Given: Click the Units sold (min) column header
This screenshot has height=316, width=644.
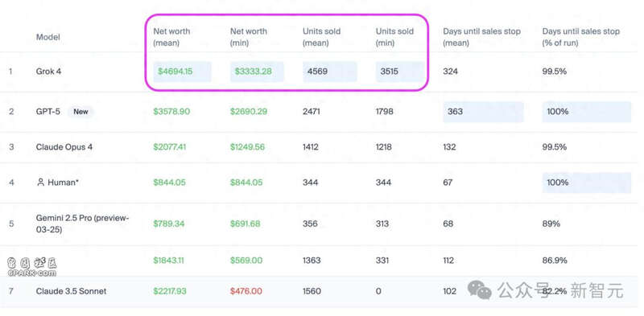Looking at the screenshot, I should point(394,37).
